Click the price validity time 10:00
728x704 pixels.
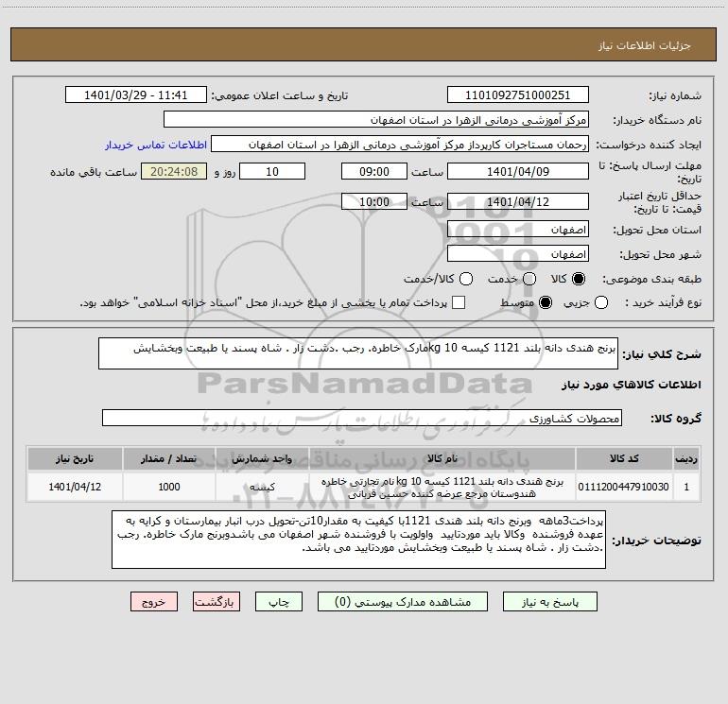374,201
